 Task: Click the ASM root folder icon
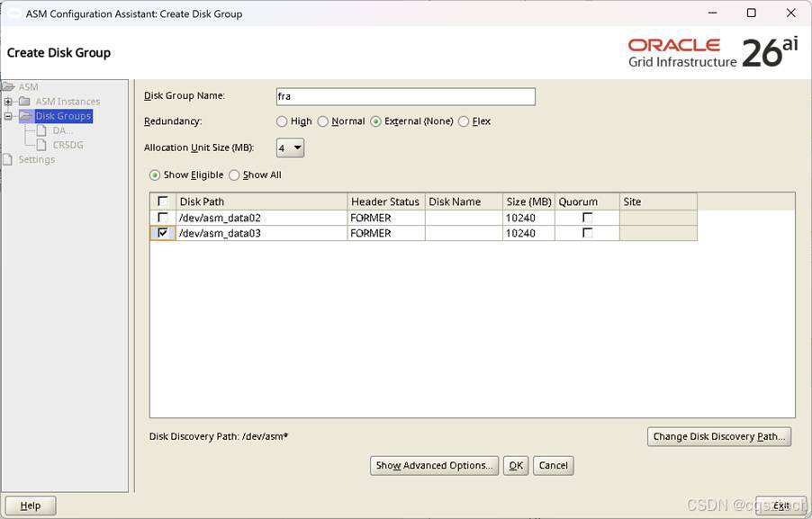(8, 86)
